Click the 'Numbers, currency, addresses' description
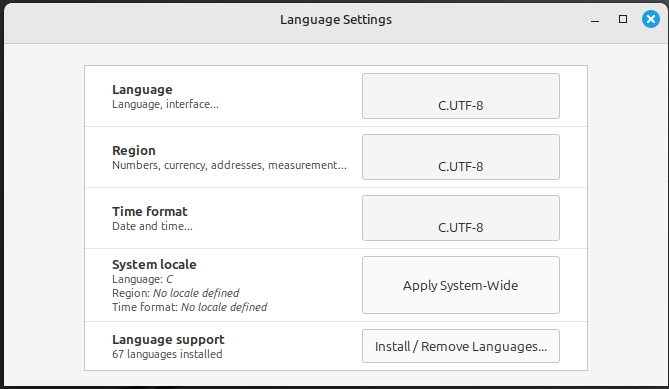 point(230,165)
